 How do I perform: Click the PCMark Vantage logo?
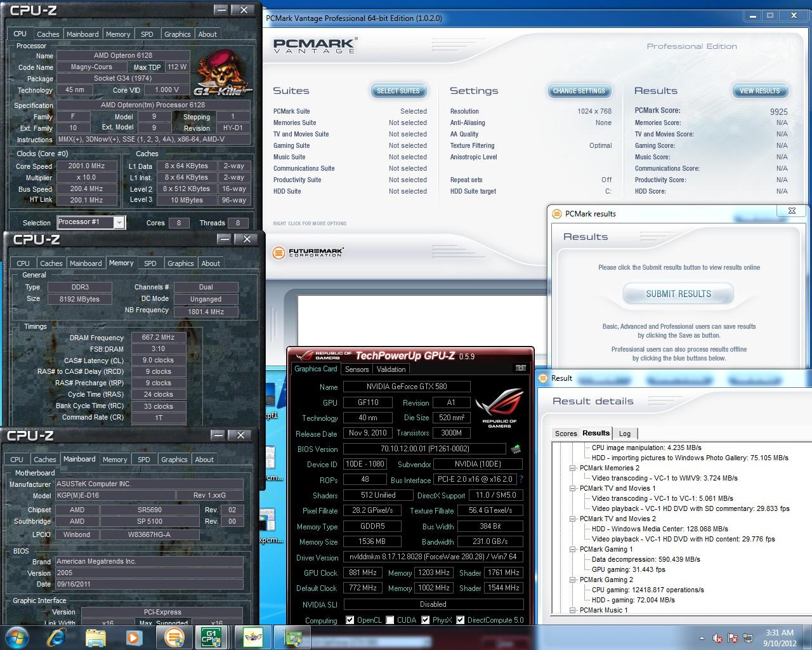[315, 46]
